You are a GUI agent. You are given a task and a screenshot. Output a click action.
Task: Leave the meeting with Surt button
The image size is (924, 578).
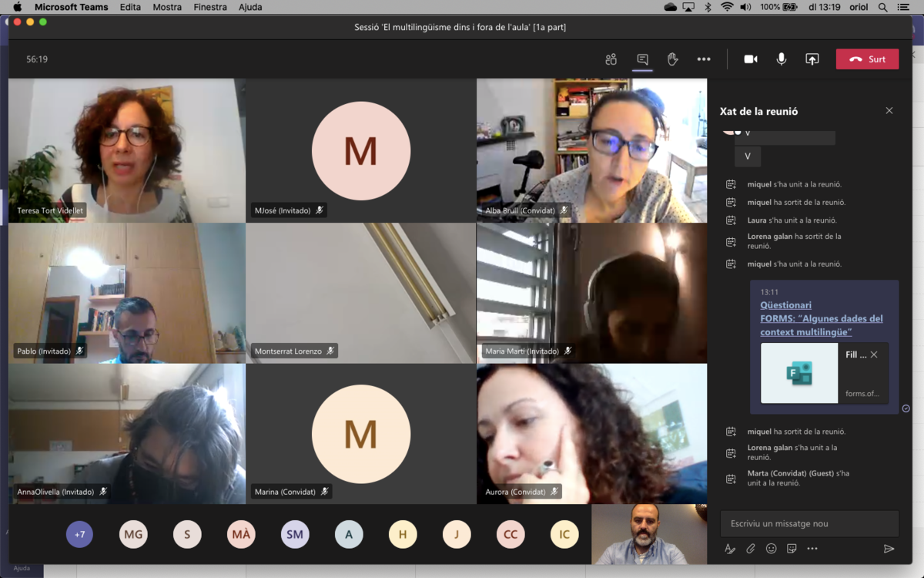click(867, 59)
